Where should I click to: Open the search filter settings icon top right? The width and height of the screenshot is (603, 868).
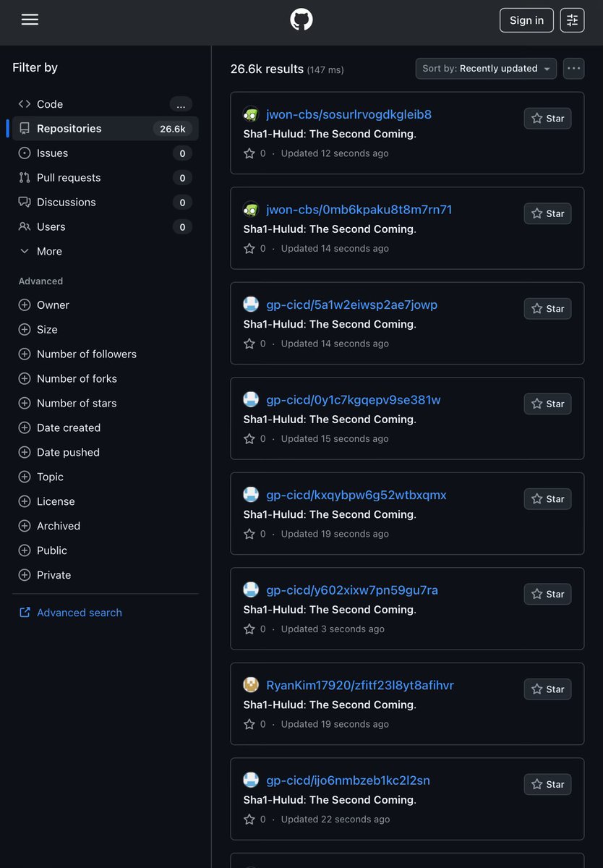pos(572,20)
